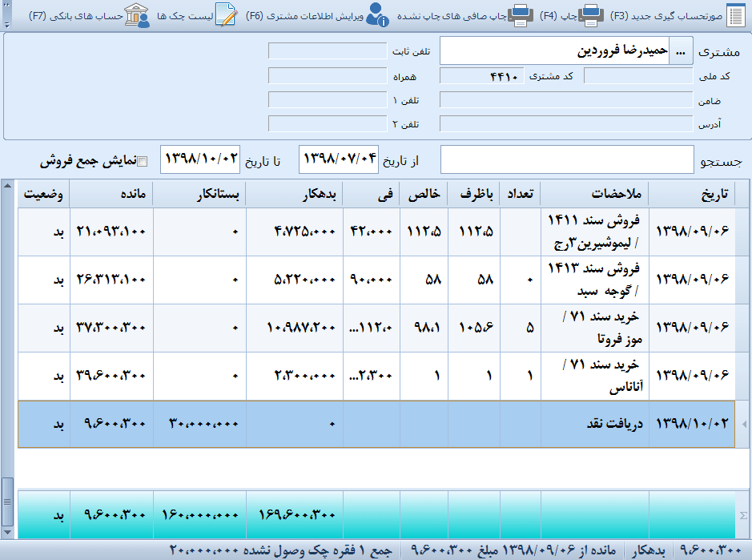This screenshot has width=752, height=560.
Task: Open customer lookup with the ellipsis button
Action: [x=681, y=52]
